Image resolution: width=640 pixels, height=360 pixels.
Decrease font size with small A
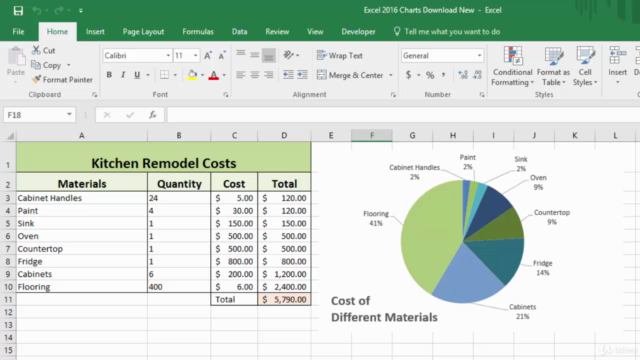coord(222,56)
